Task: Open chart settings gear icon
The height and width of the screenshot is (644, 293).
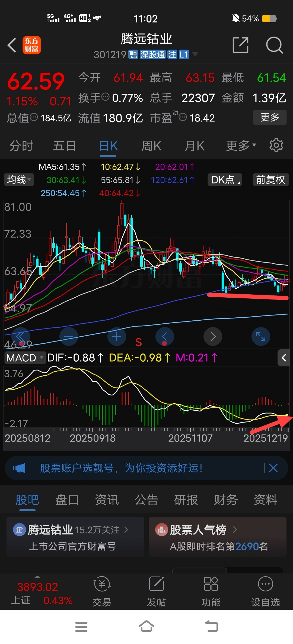Action: click(x=276, y=145)
